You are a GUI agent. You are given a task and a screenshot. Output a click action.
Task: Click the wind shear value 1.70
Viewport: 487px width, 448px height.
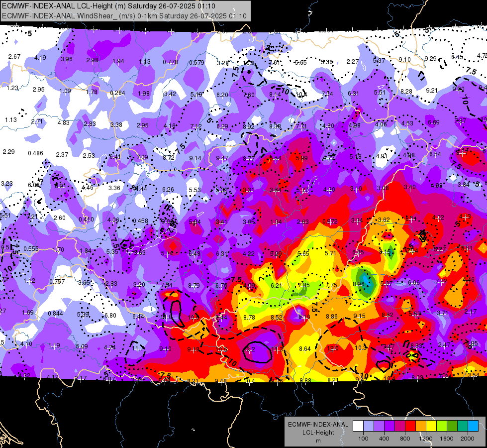[x=58, y=250]
